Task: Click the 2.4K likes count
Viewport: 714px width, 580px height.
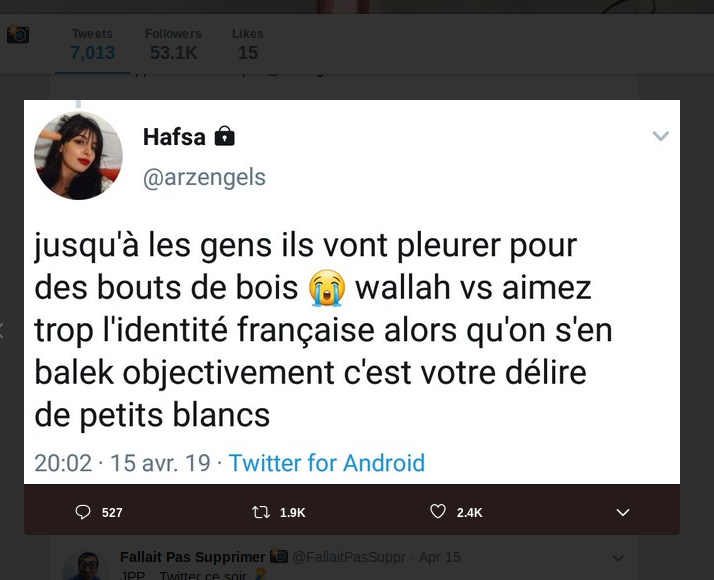Action: 469,513
